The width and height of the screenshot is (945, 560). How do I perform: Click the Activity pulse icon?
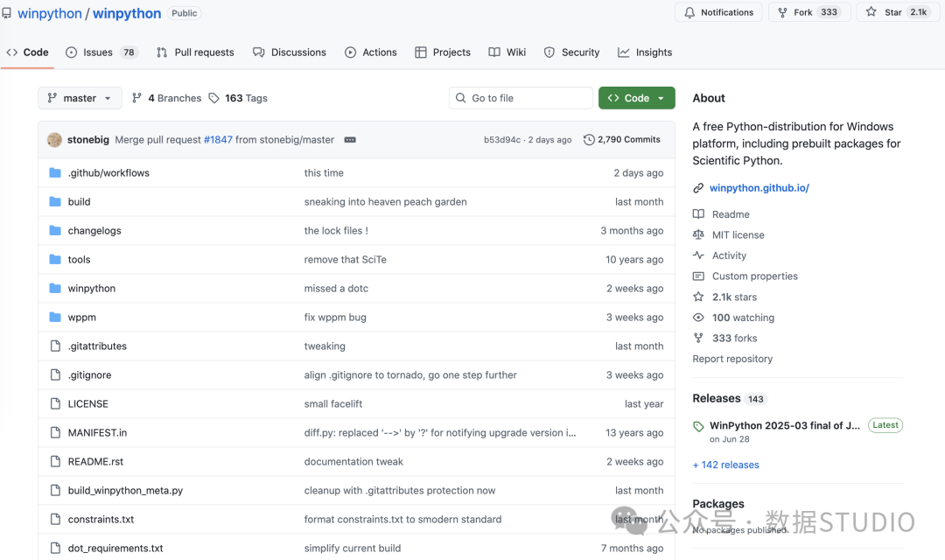698,255
